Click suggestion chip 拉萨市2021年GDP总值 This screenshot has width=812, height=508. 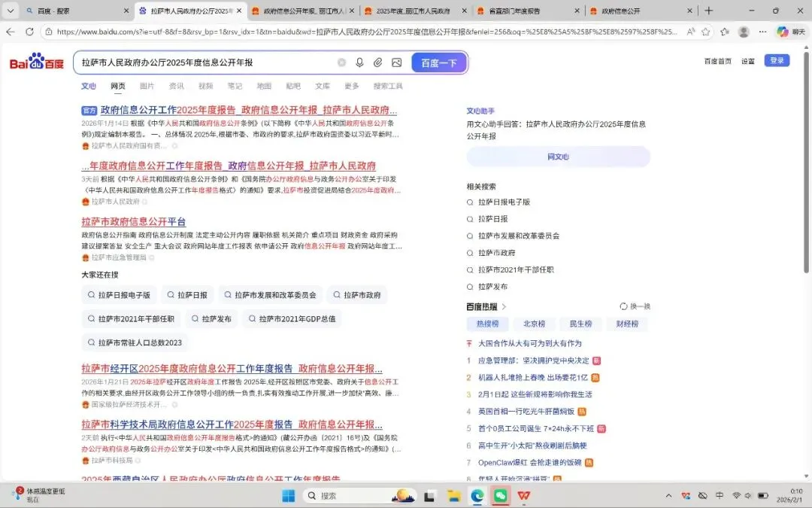pos(292,319)
